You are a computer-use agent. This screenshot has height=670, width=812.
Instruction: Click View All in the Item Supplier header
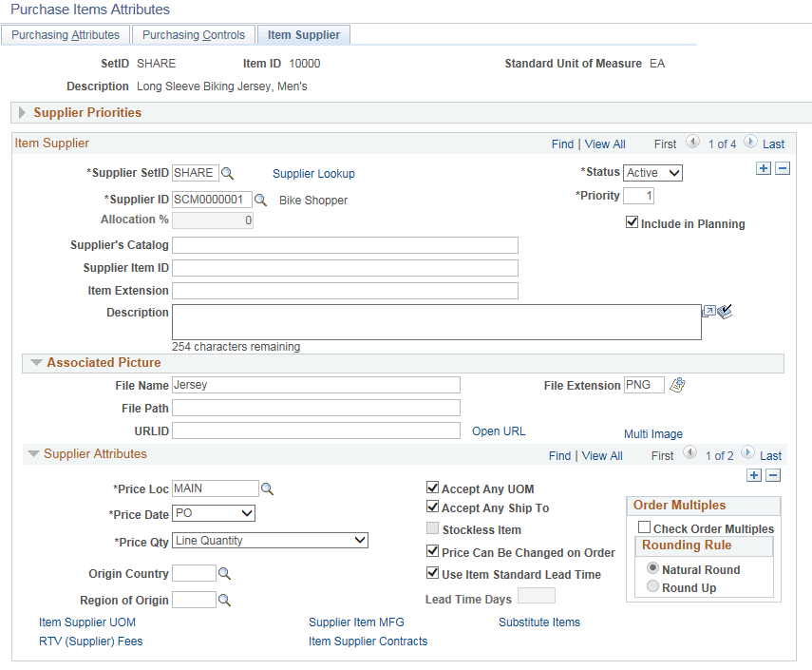tap(605, 144)
